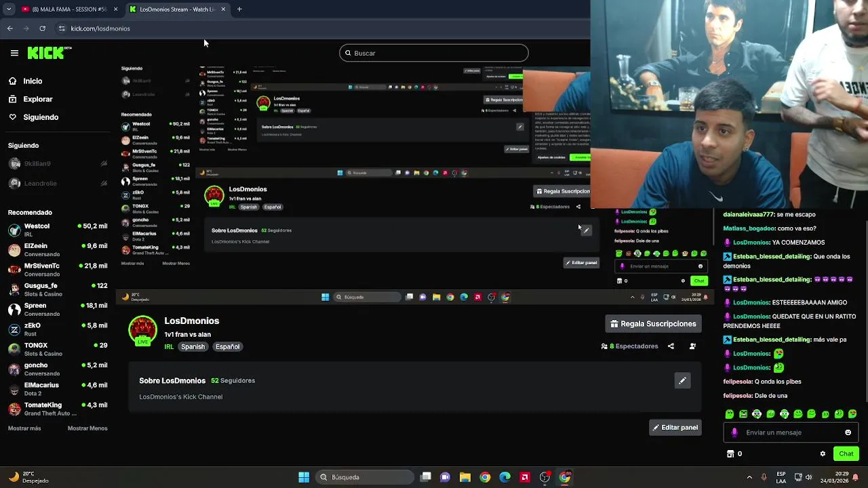Image resolution: width=868 pixels, height=488 pixels.
Task: Open site information icon in address bar
Action: point(62,28)
